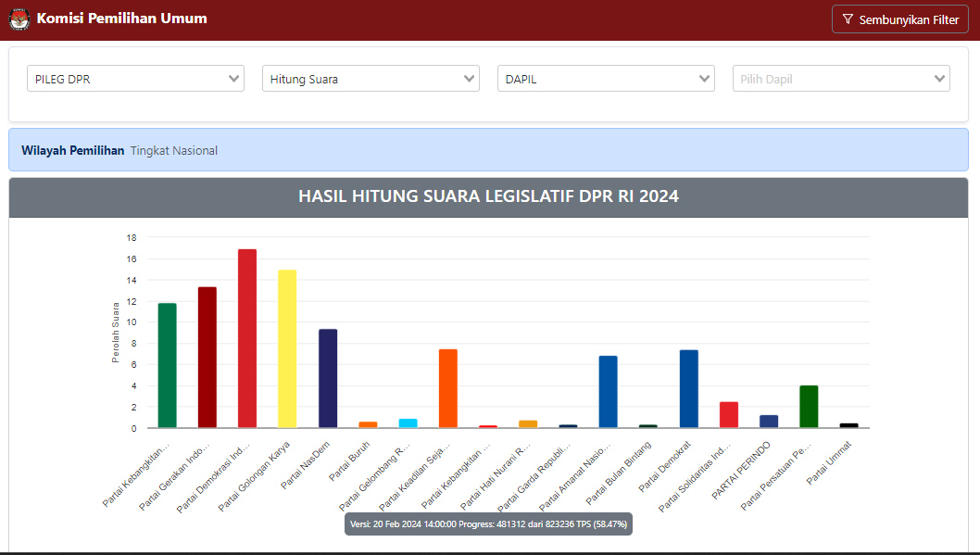Viewport: 980px width, 555px height.
Task: Click the KPU logo icon
Action: coord(19,19)
